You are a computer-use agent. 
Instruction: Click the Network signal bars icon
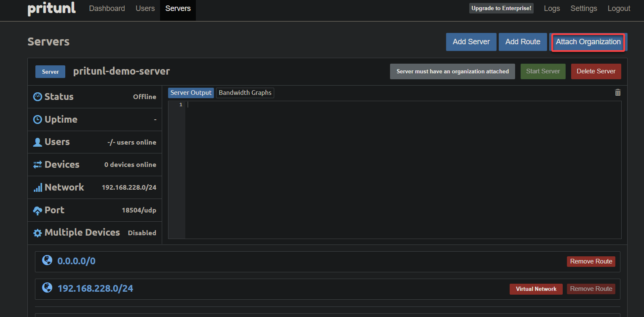[37, 188]
